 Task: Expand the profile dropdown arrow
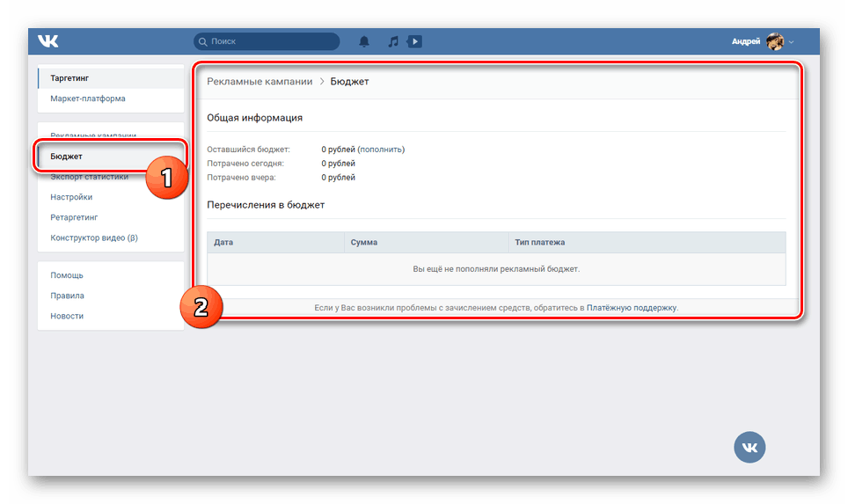point(791,41)
